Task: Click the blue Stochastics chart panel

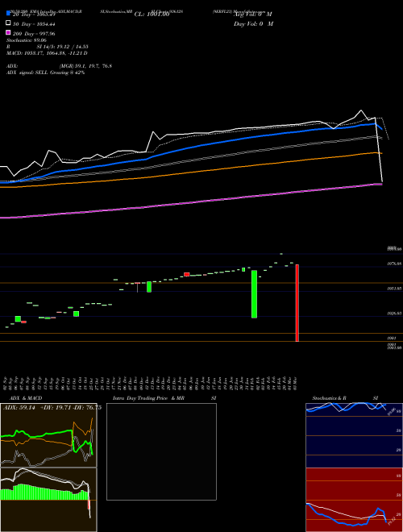Action: coord(354,435)
